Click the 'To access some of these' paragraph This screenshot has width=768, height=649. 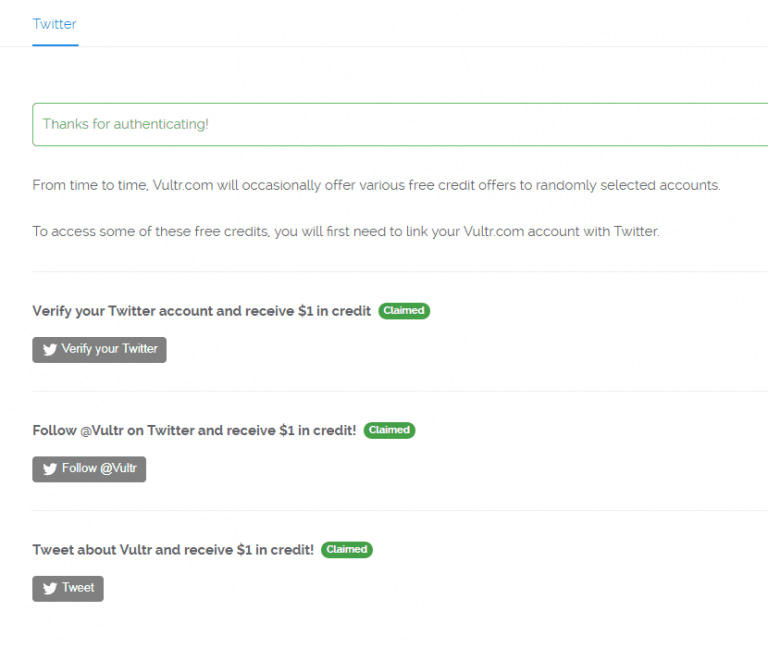pos(346,232)
